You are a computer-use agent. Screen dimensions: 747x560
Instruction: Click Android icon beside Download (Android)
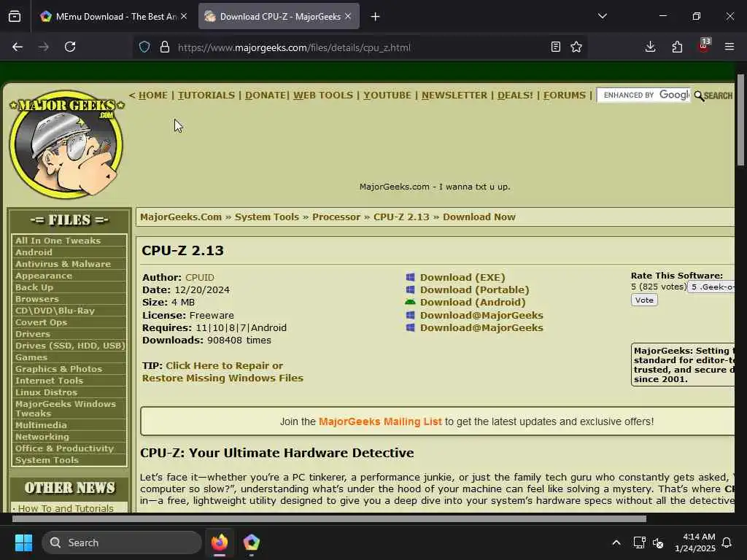coord(410,302)
